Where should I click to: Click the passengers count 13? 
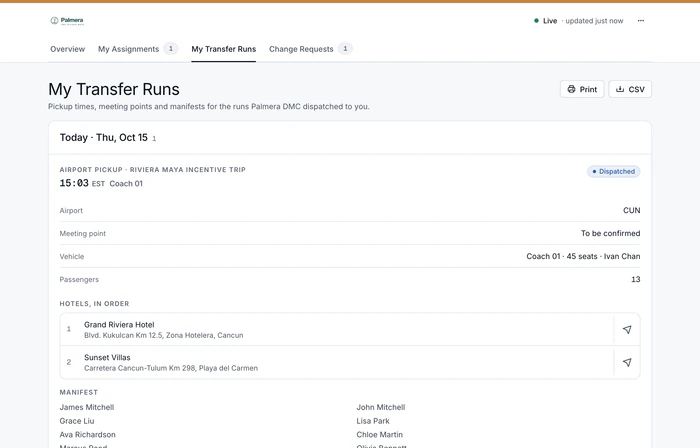635,279
